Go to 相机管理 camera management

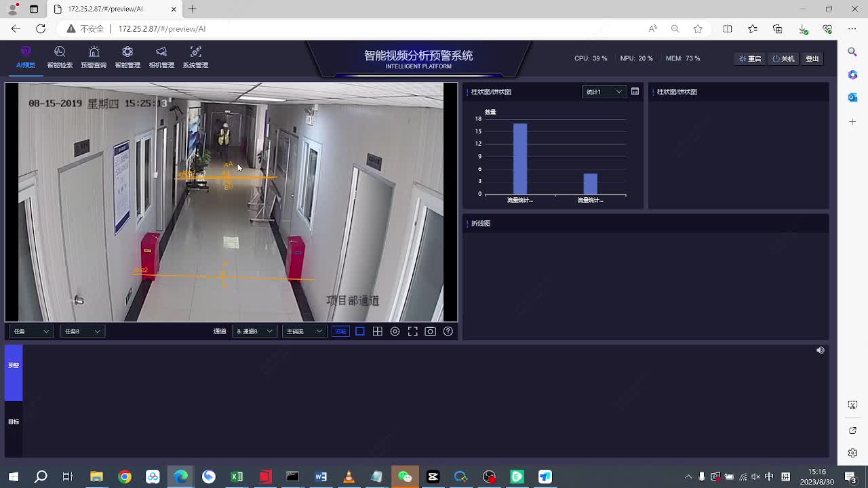click(x=161, y=57)
